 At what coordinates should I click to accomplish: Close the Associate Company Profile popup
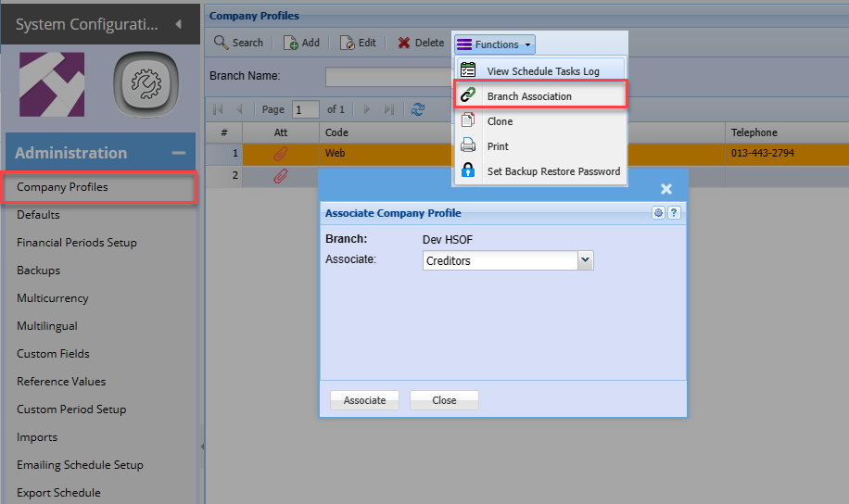pyautogui.click(x=665, y=189)
